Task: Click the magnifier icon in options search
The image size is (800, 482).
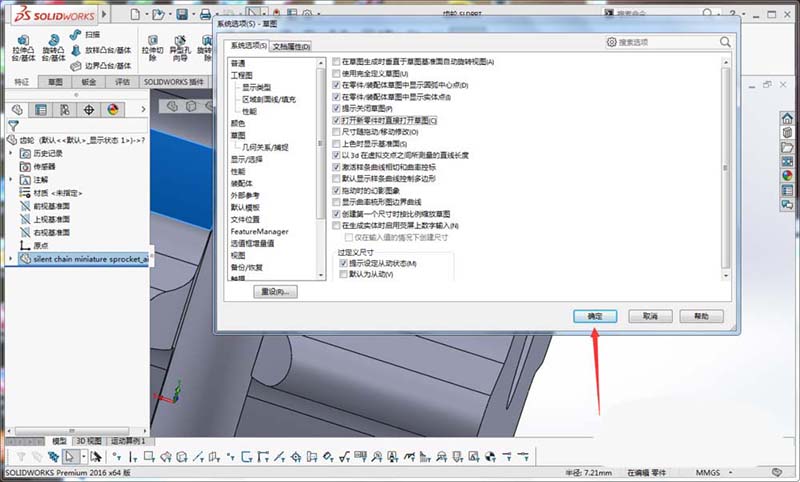Action: 725,42
